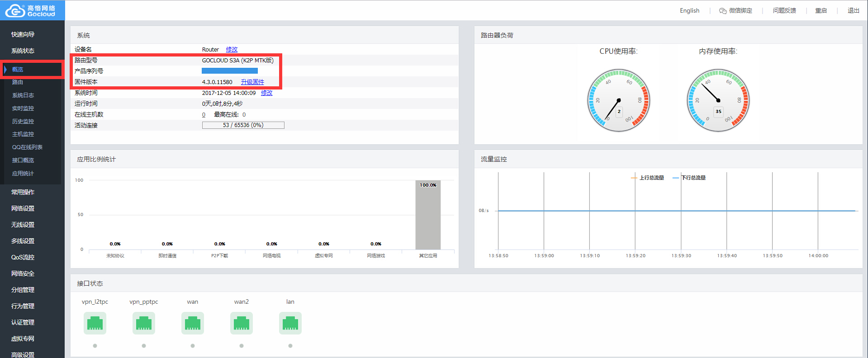868x358 pixels.
Task: Click the 100% 其它应用 bar
Action: pyautogui.click(x=428, y=215)
